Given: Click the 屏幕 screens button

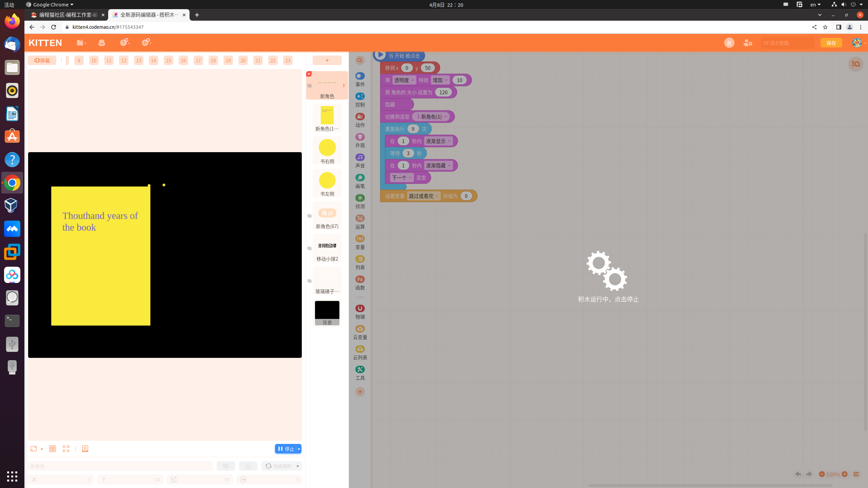Looking at the screenshot, I should pyautogui.click(x=42, y=60).
